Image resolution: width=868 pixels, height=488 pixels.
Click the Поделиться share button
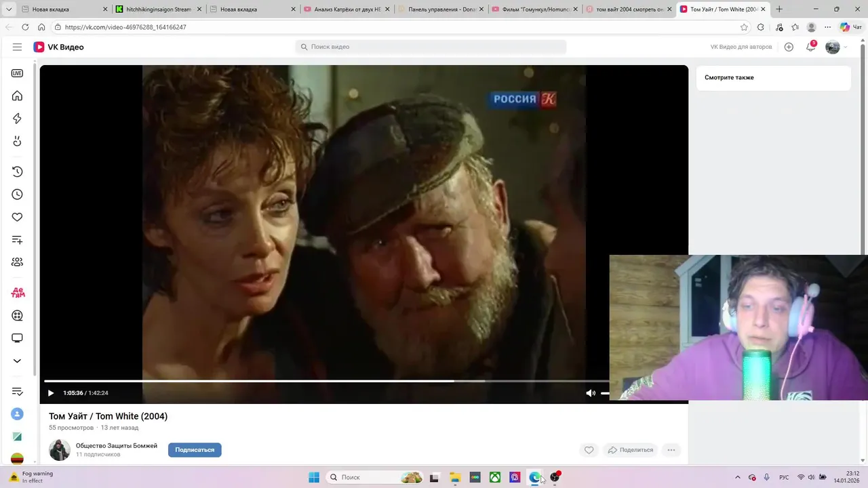631,450
